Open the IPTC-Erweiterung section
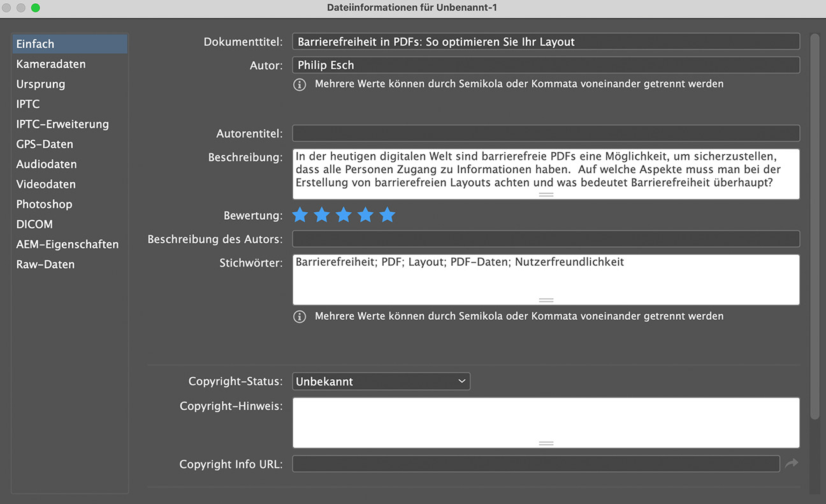 (62, 124)
